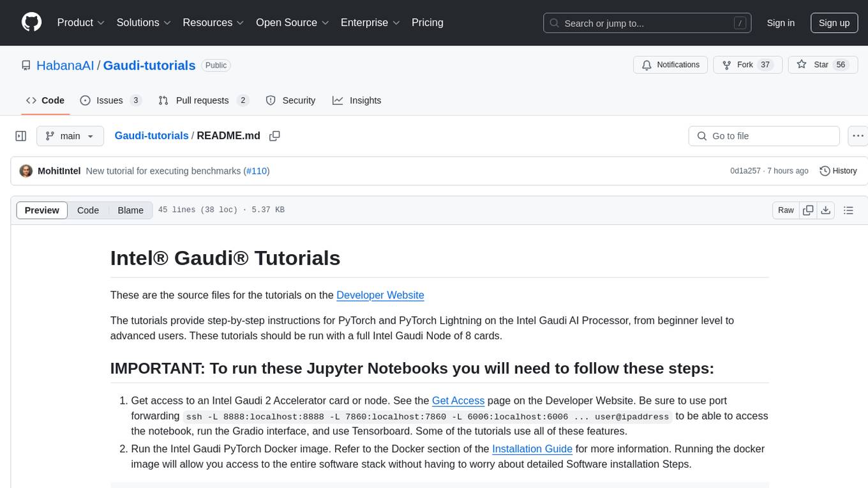The height and width of the screenshot is (488, 868).
Task: Switch to the Issues tab
Action: 110,100
